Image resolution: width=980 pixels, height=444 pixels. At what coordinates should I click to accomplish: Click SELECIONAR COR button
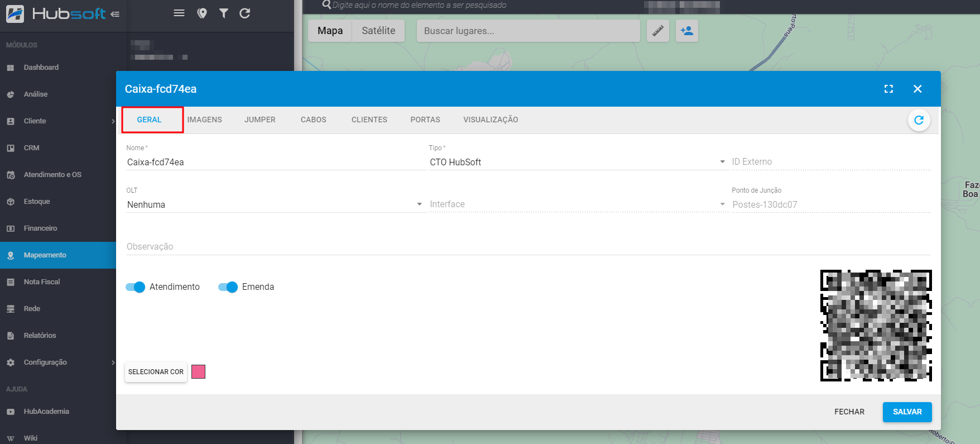[x=156, y=372]
